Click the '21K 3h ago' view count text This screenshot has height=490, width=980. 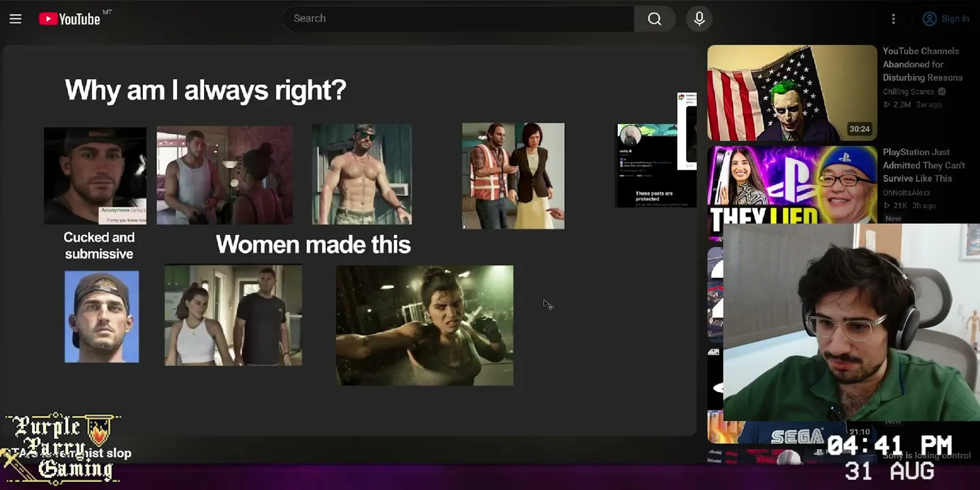[910, 206]
